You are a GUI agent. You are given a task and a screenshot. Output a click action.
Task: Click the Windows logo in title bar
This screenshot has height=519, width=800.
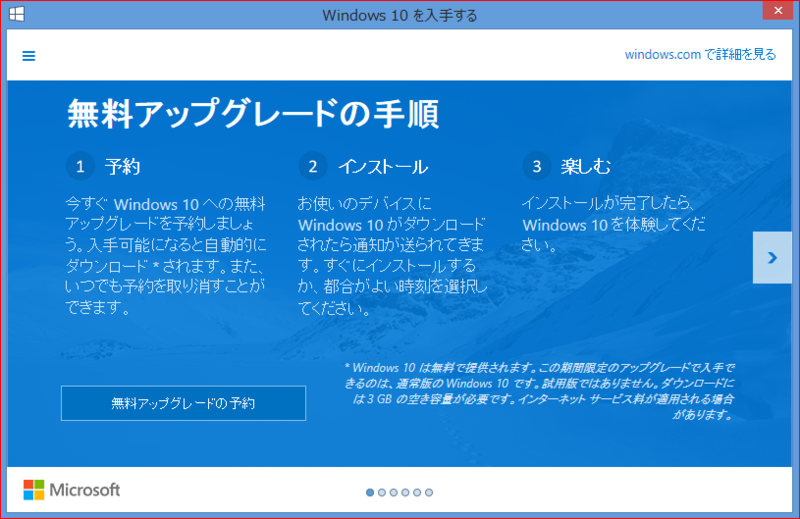tap(16, 14)
